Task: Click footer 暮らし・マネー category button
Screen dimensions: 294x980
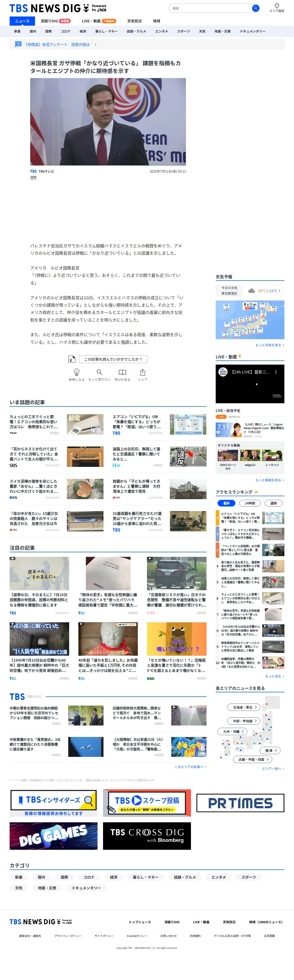Action: pos(145,877)
